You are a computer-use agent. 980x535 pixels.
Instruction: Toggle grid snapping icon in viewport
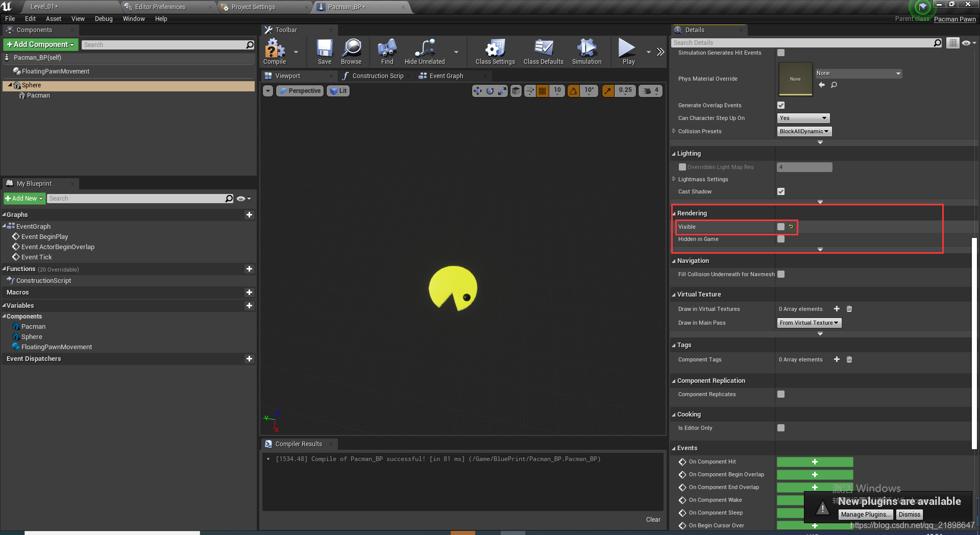point(543,91)
